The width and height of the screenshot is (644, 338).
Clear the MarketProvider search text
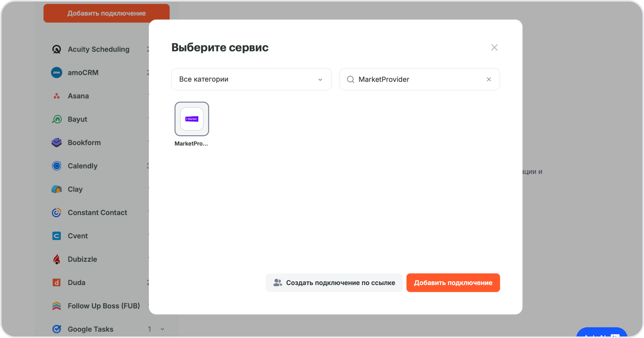pos(489,79)
